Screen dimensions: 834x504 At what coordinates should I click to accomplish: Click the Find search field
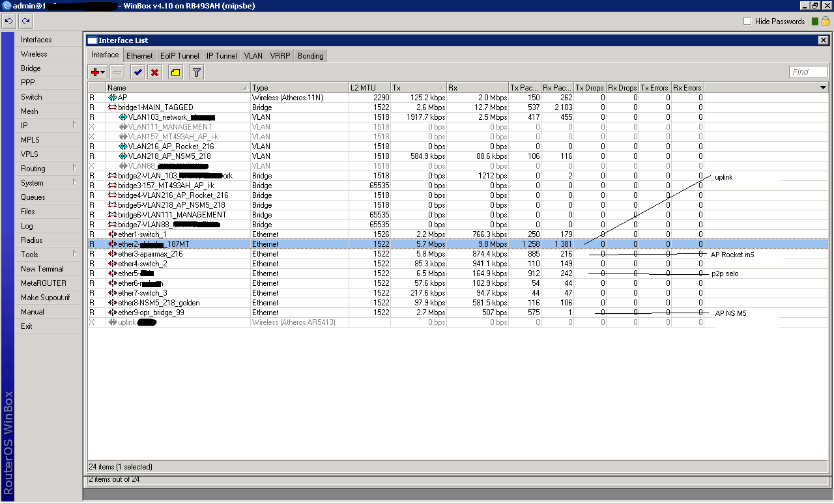(x=808, y=72)
